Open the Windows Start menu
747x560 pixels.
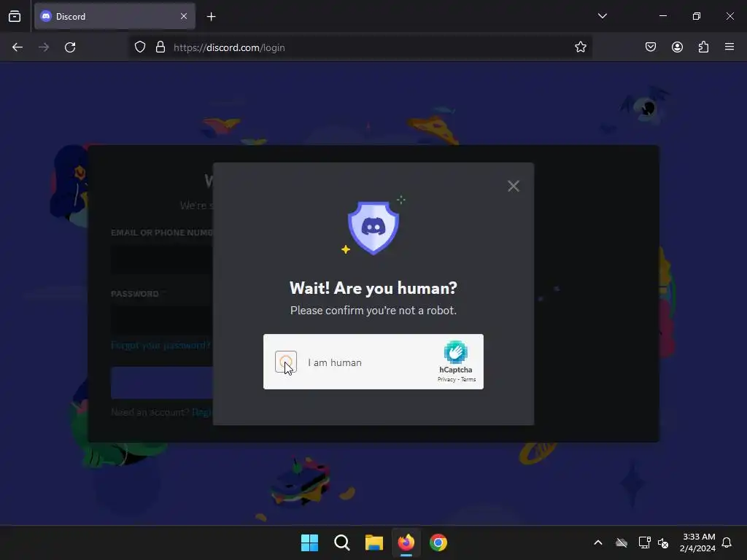pyautogui.click(x=309, y=542)
